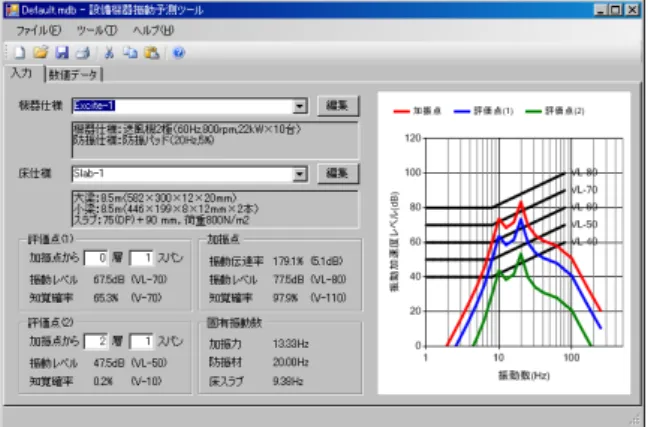Cut using the scissors icon
648x427 pixels.
pos(109,52)
